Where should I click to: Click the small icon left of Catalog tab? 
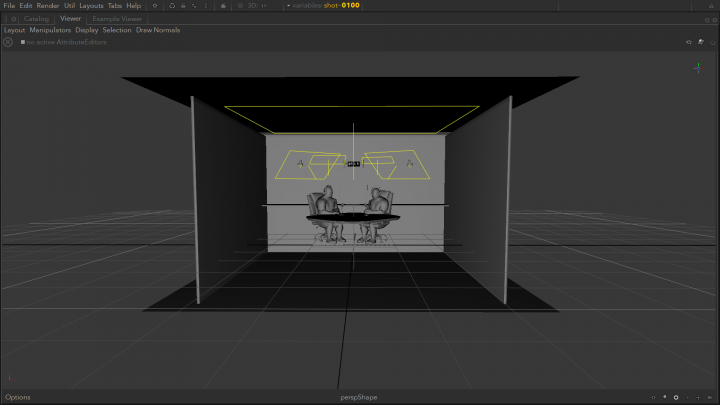[14, 19]
